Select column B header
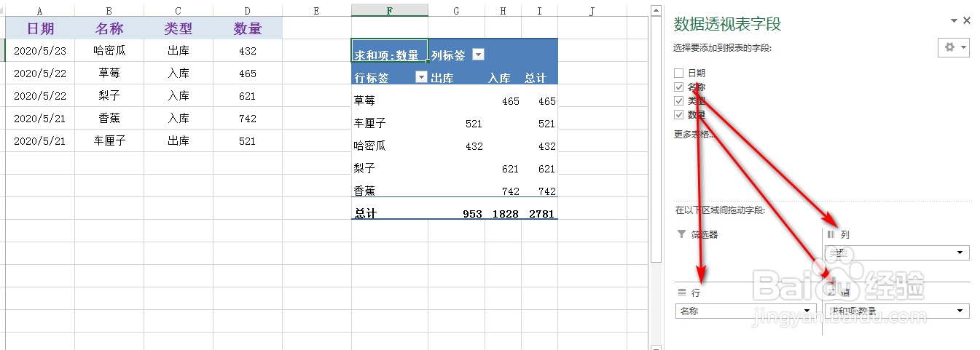Viewport: 980px width, 350px height. tap(109, 11)
